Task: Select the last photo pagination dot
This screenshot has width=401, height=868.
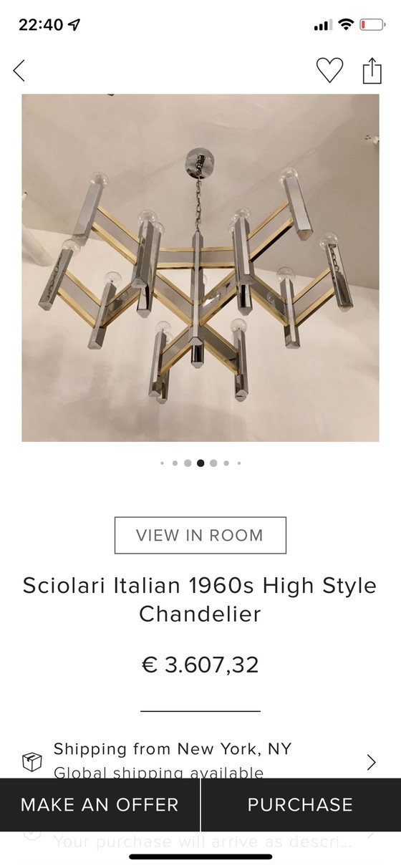Action: pyautogui.click(x=238, y=463)
